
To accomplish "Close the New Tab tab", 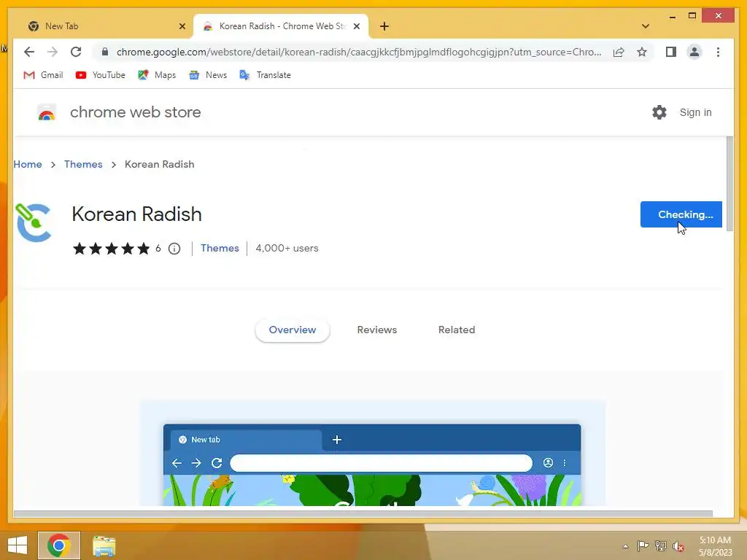I will click(x=182, y=26).
